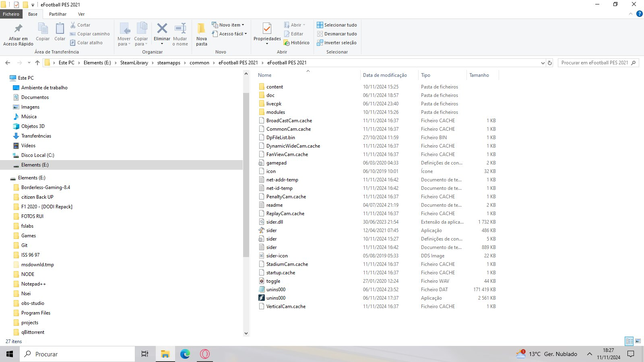
Task: Delete item with Eliminar icon
Action: click(x=162, y=32)
